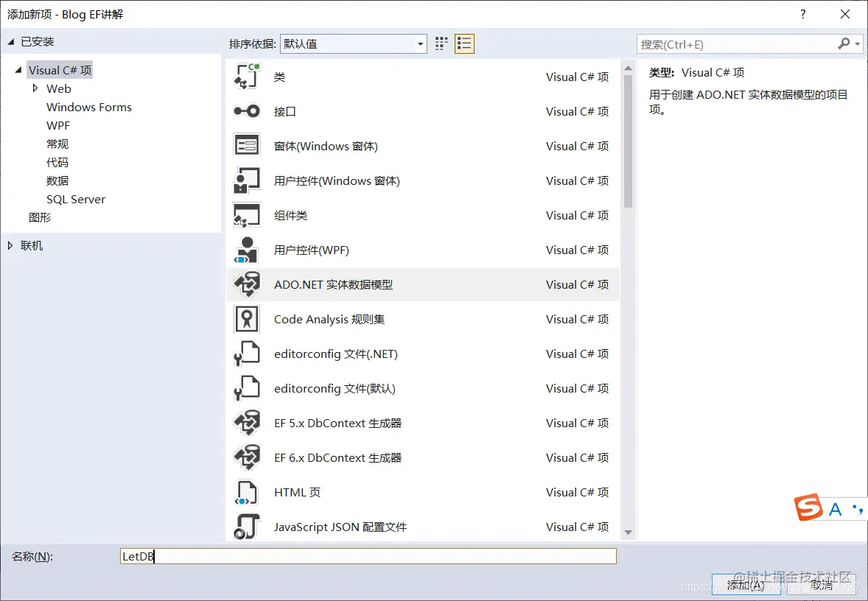This screenshot has height=601, width=868.
Task: Collapse the Visual C# 项 tree node
Action: click(19, 70)
